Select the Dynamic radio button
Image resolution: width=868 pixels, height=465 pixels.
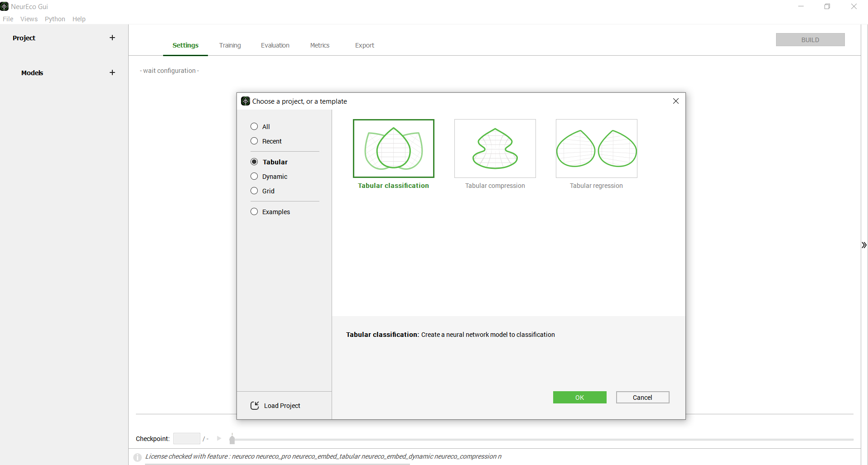click(x=254, y=176)
